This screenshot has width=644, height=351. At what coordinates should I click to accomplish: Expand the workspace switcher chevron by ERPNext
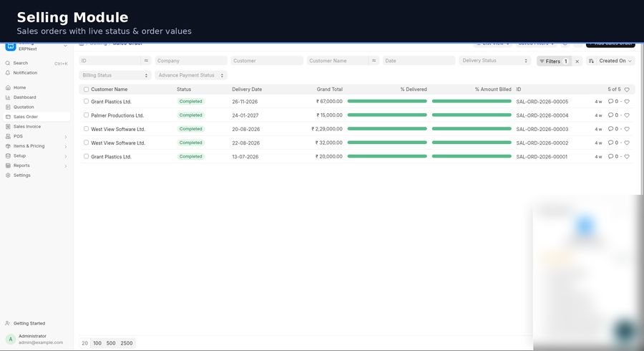click(x=65, y=46)
